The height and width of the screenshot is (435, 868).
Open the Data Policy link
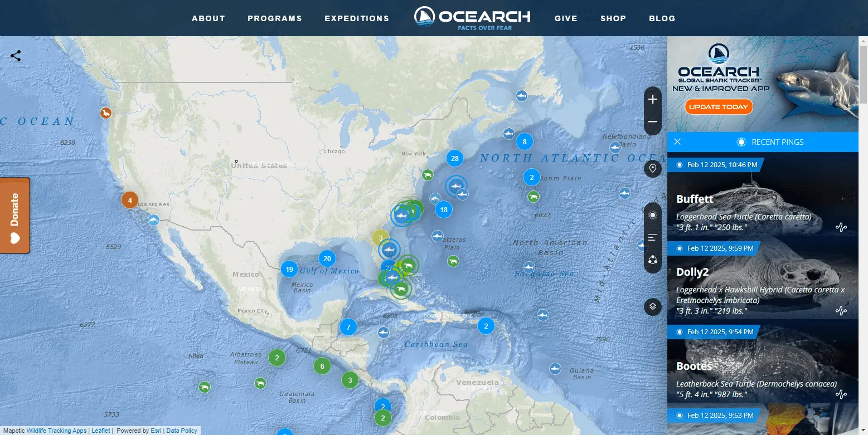point(182,431)
